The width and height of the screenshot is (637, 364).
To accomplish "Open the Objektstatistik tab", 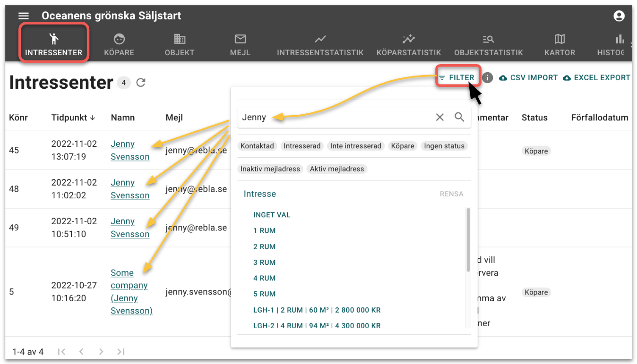I will [488, 45].
